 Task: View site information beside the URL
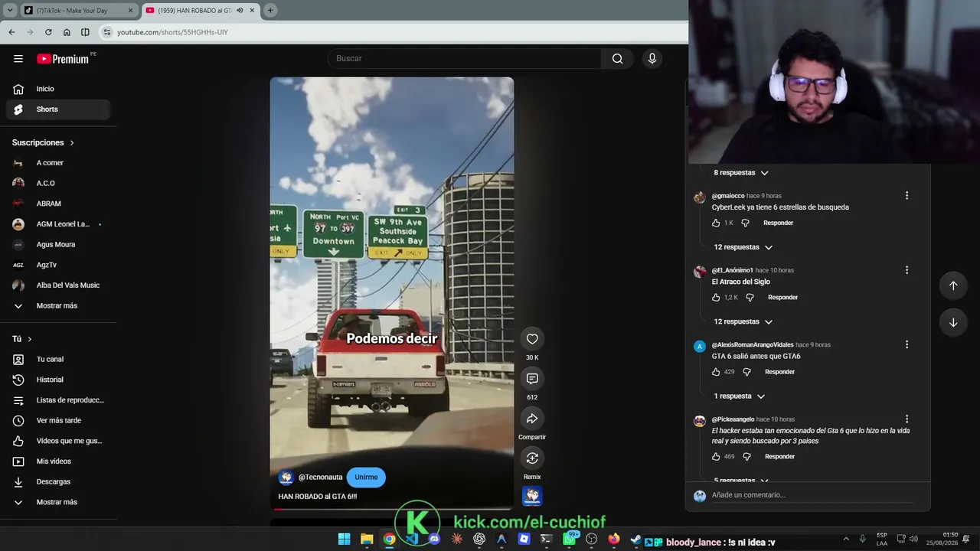pyautogui.click(x=107, y=32)
